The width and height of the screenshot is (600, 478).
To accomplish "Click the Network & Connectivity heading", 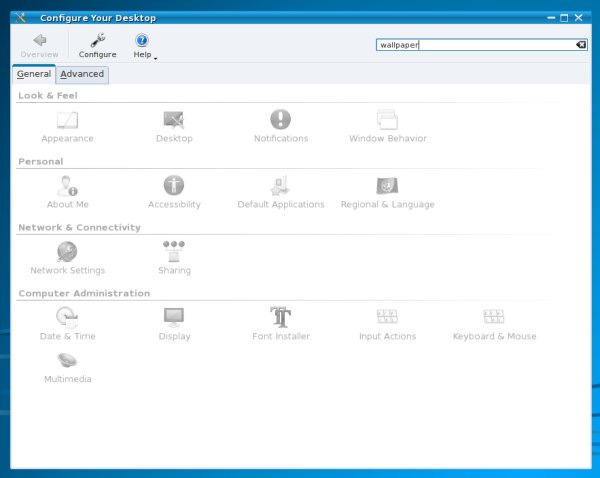I will (80, 227).
